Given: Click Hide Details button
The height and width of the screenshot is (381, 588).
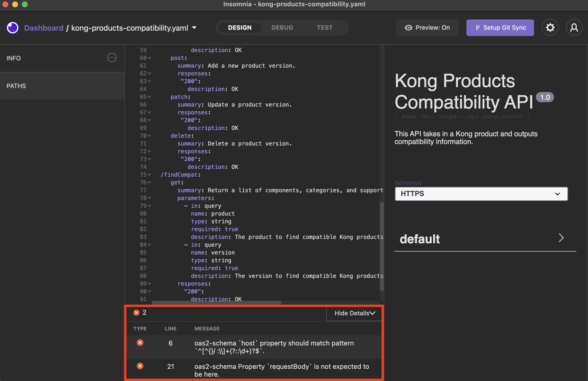Looking at the screenshot, I should point(354,313).
